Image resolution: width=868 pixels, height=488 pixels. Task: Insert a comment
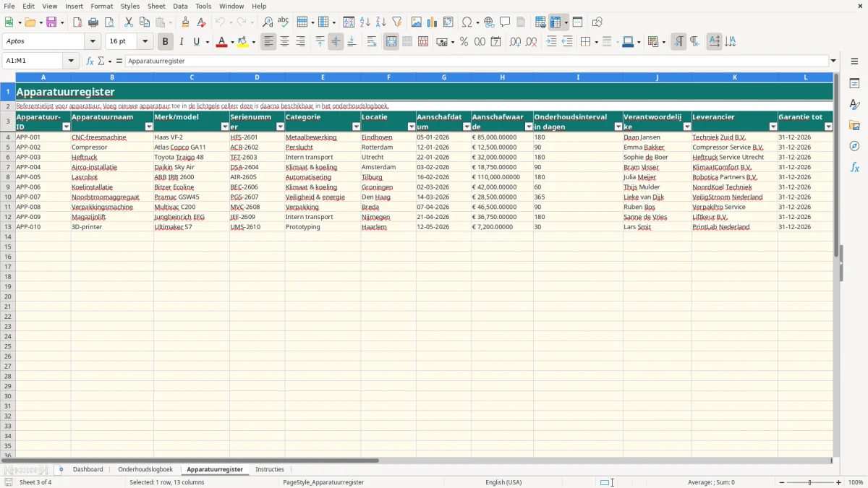click(x=505, y=22)
